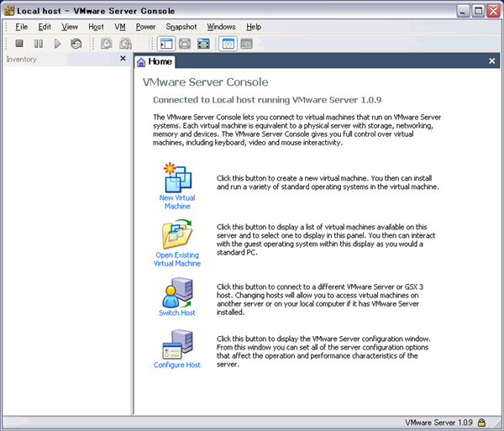The image size is (504, 431).
Task: Click the Power On play icon
Action: [x=58, y=44]
